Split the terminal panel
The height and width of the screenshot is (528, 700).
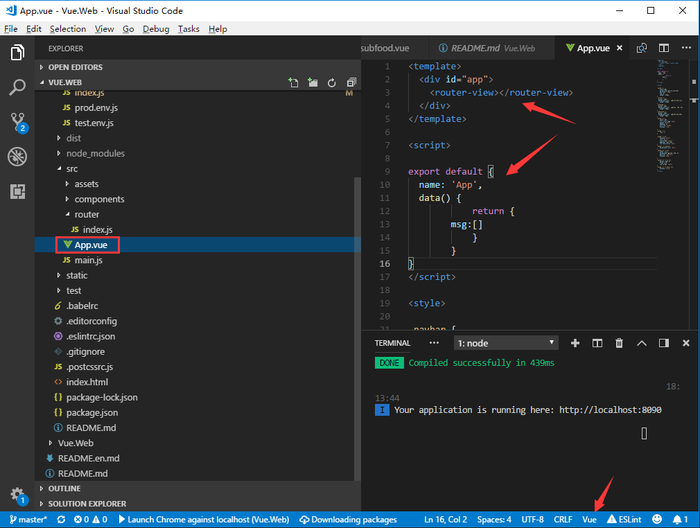597,343
